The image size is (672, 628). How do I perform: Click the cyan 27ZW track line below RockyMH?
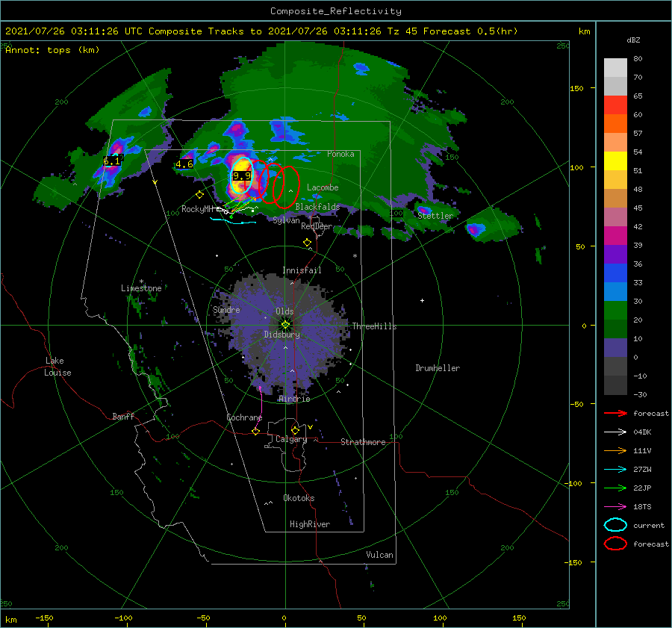(233, 221)
